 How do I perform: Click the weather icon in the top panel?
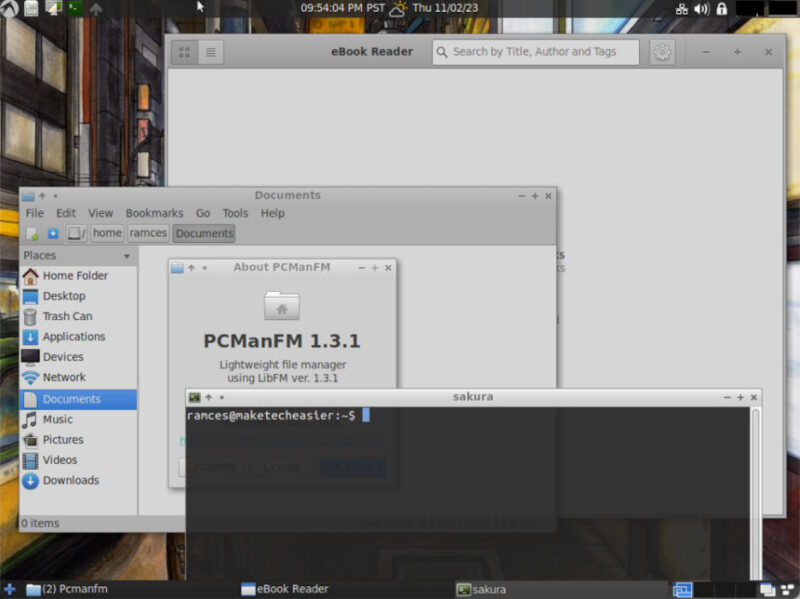[x=399, y=8]
